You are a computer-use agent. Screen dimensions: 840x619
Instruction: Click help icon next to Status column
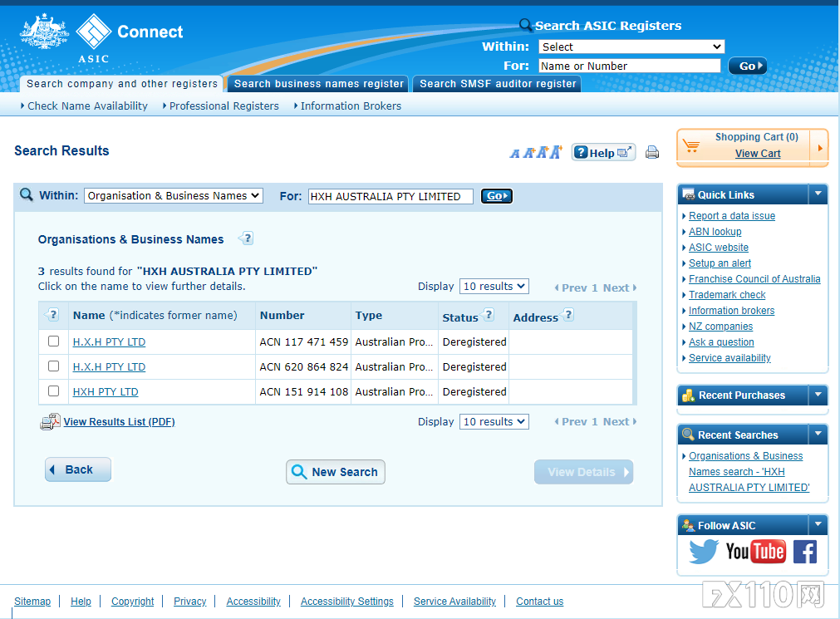coord(489,315)
